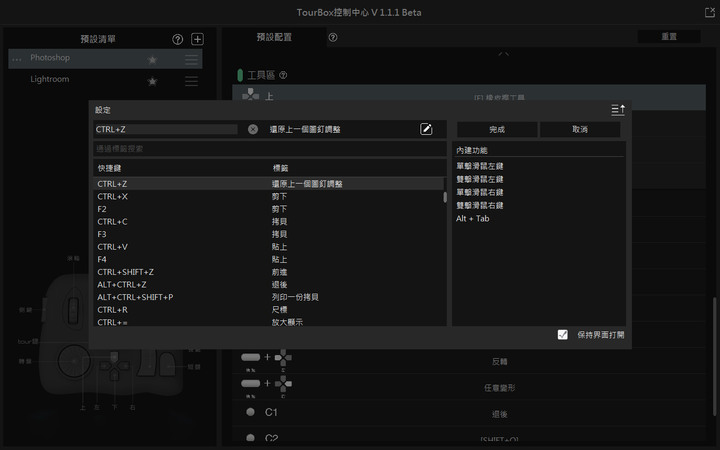Screen dimensions: 720x450
Task: Select Photoshop preset
Action: [x=105, y=59]
